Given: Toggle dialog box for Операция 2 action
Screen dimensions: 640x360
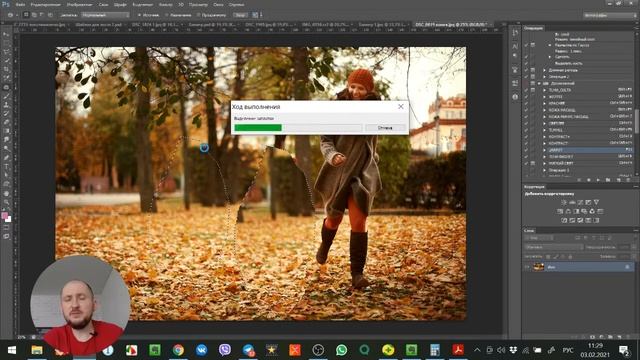Looking at the screenshot, I should (x=533, y=77).
